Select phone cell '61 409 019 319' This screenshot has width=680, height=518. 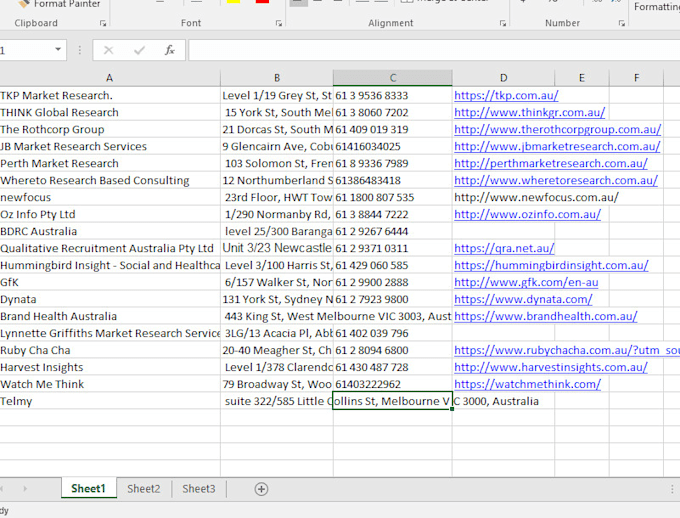click(x=393, y=129)
